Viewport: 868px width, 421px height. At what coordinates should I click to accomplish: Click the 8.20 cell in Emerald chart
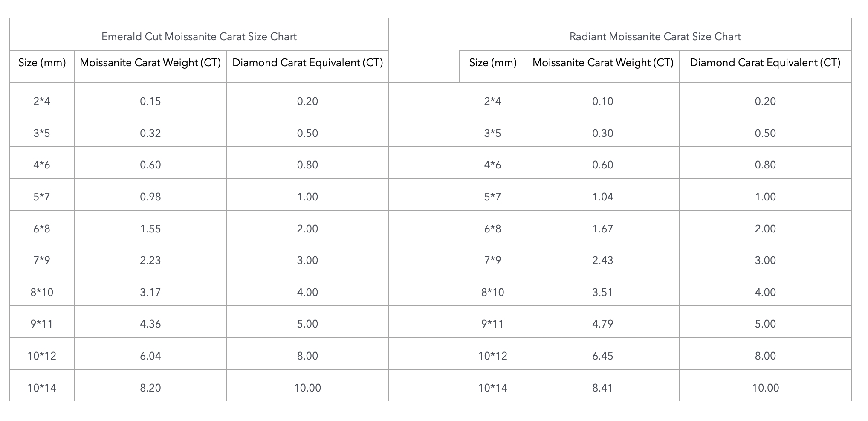[150, 388]
